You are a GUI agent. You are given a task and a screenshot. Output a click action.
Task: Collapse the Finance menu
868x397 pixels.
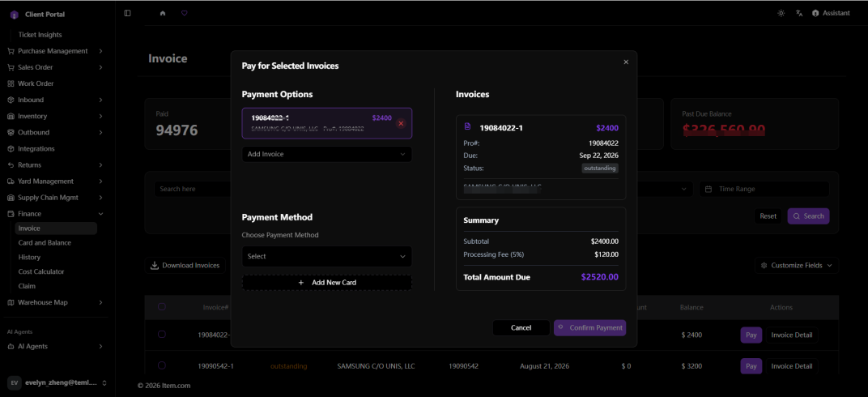pos(55,214)
